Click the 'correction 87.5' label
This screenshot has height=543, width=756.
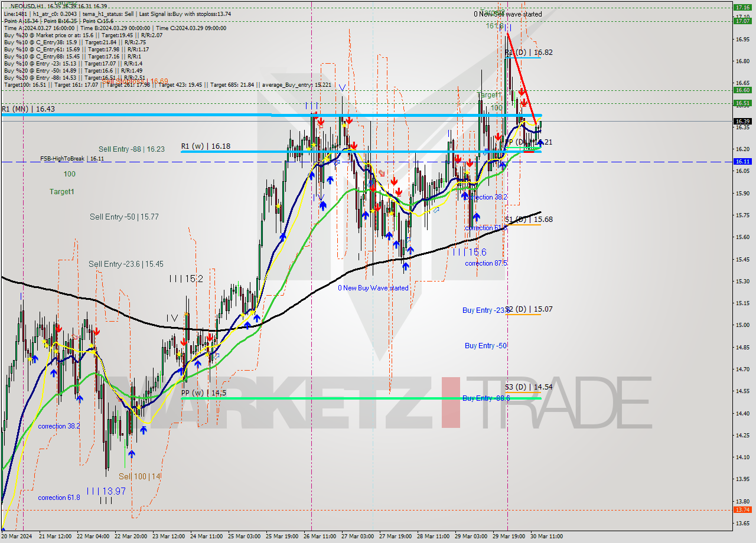[486, 263]
